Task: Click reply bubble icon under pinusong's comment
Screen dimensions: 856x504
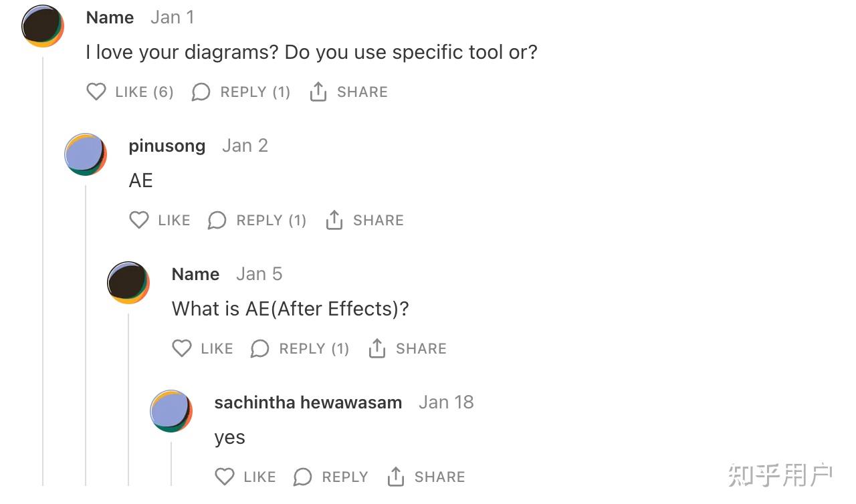Action: (217, 220)
